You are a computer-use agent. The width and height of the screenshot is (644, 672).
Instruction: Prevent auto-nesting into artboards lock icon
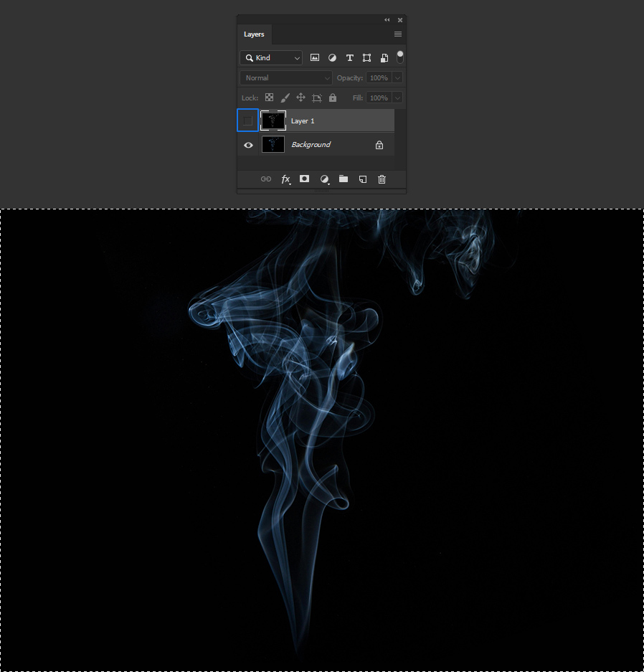click(x=317, y=98)
